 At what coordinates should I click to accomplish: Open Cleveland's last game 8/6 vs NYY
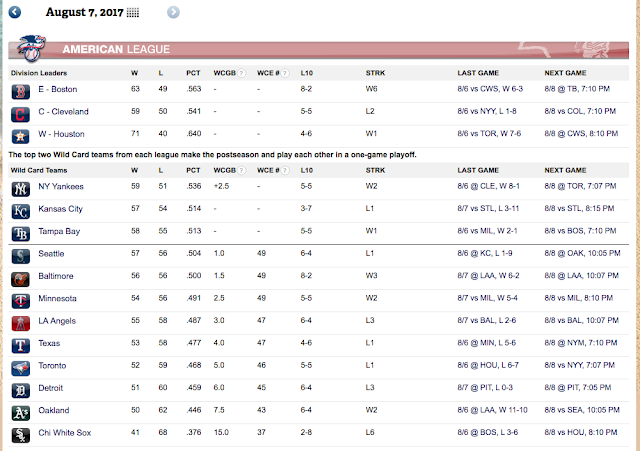(x=487, y=111)
